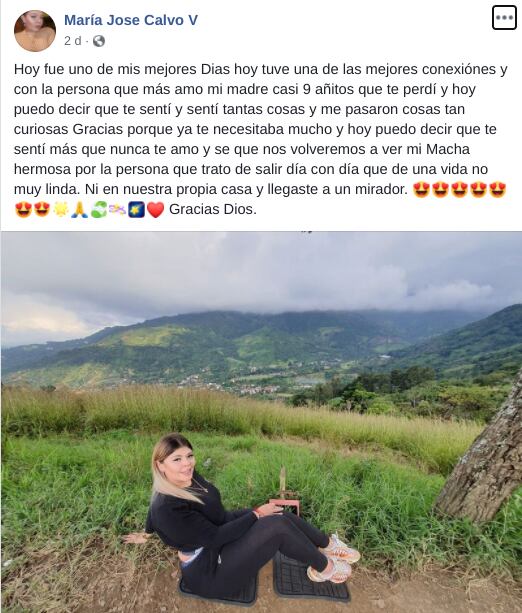Screen dimensions: 522x613
Task: Click the "2 d" post timestamp
Action: 73,41
